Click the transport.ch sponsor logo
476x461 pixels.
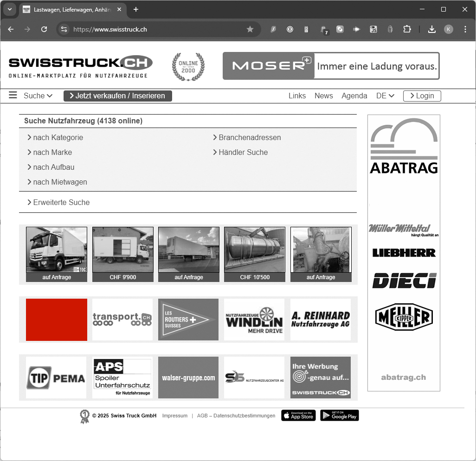point(122,320)
